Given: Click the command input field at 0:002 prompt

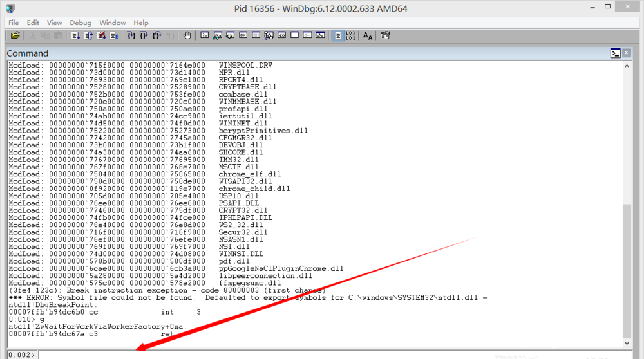Looking at the screenshot, I should [335, 355].
